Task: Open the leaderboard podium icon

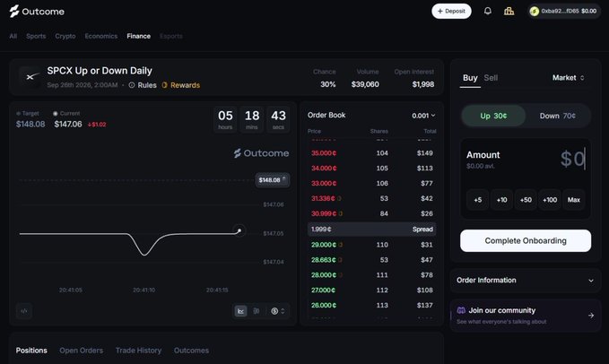Action: (509, 11)
